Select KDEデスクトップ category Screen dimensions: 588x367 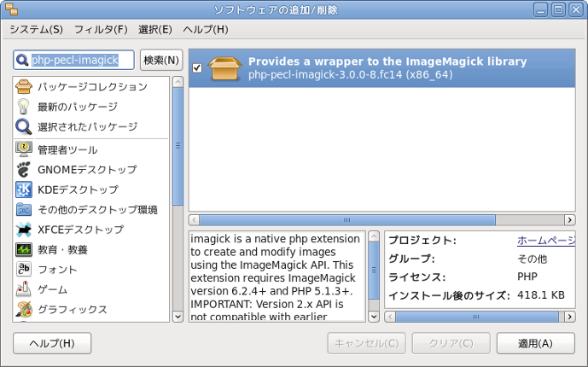pyautogui.click(x=92, y=189)
